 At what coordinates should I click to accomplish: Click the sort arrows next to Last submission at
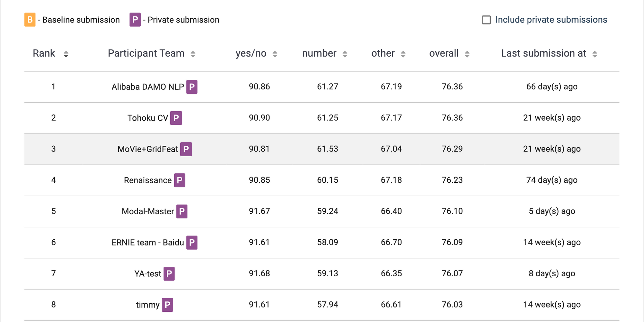pyautogui.click(x=594, y=54)
